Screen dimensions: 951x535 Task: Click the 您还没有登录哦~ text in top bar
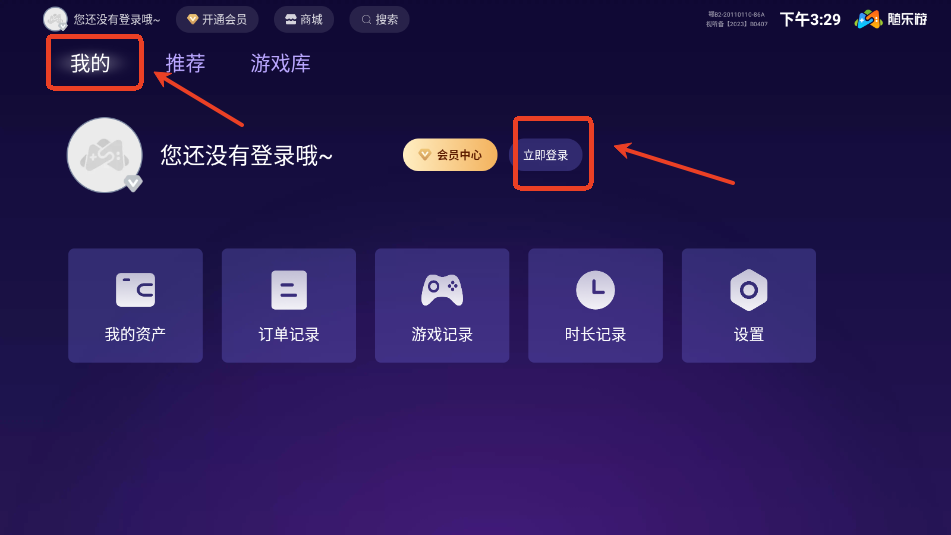[x=117, y=19]
